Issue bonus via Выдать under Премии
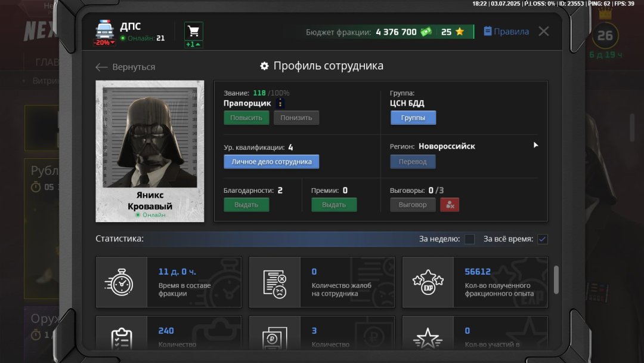This screenshot has width=644, height=363. point(334,205)
